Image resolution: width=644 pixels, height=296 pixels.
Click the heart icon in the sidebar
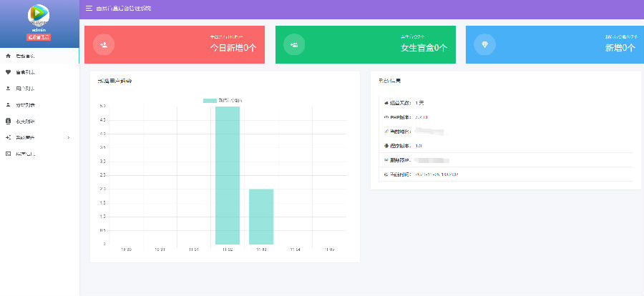click(x=8, y=71)
